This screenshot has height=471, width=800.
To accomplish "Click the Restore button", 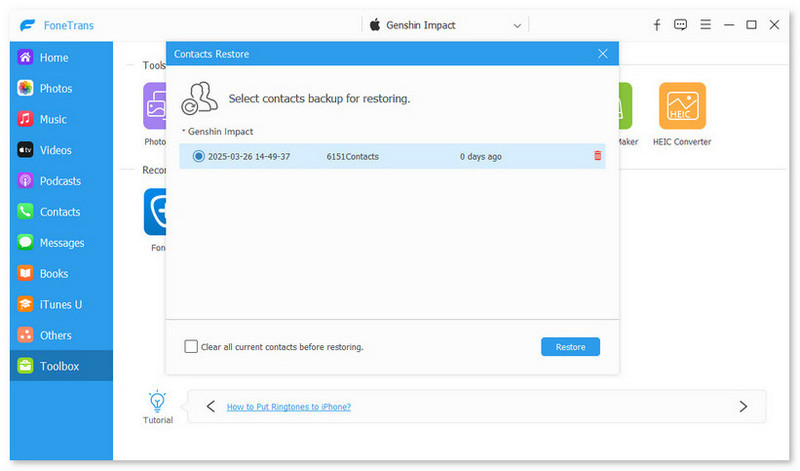I will (570, 347).
